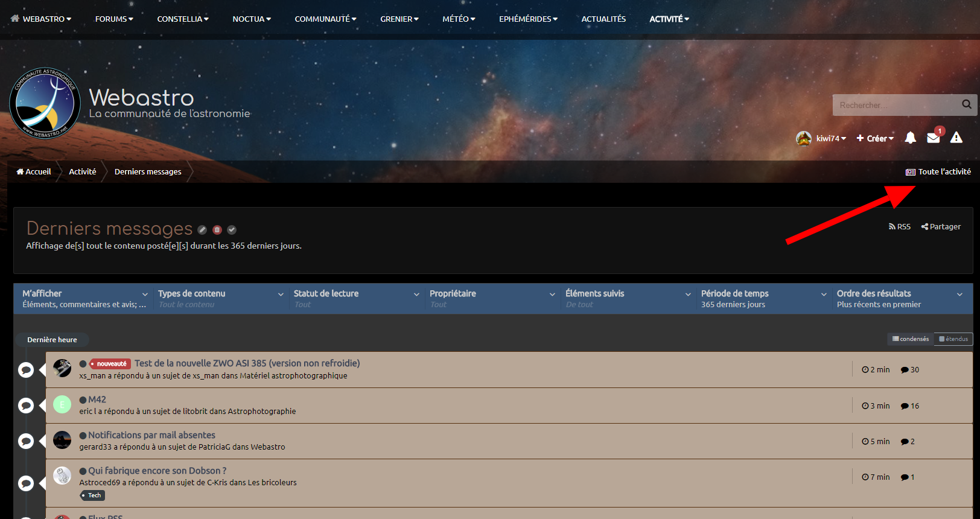Click the 2 min timestamp
Image resolution: width=980 pixels, height=519 pixels.
coord(876,370)
